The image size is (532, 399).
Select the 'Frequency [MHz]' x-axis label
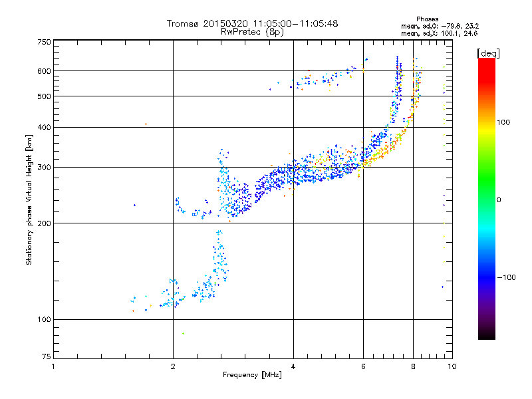click(x=252, y=375)
